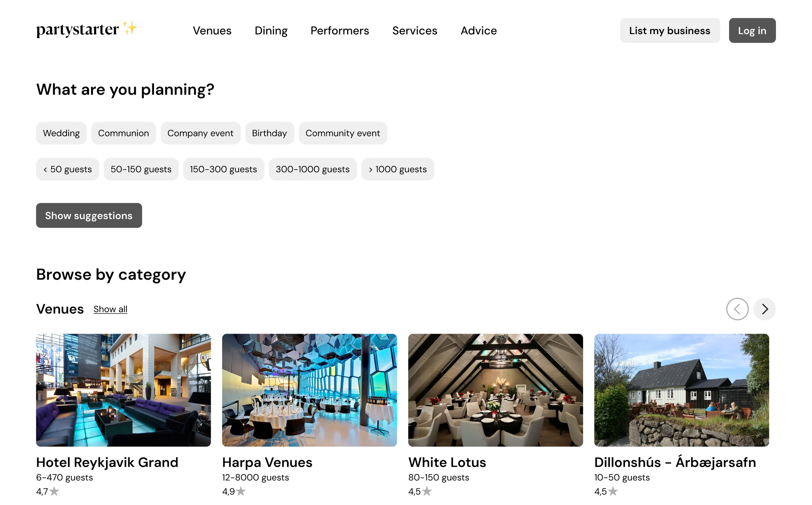Open White Lotus venue photo
Image resolution: width=812 pixels, height=505 pixels.
(495, 390)
